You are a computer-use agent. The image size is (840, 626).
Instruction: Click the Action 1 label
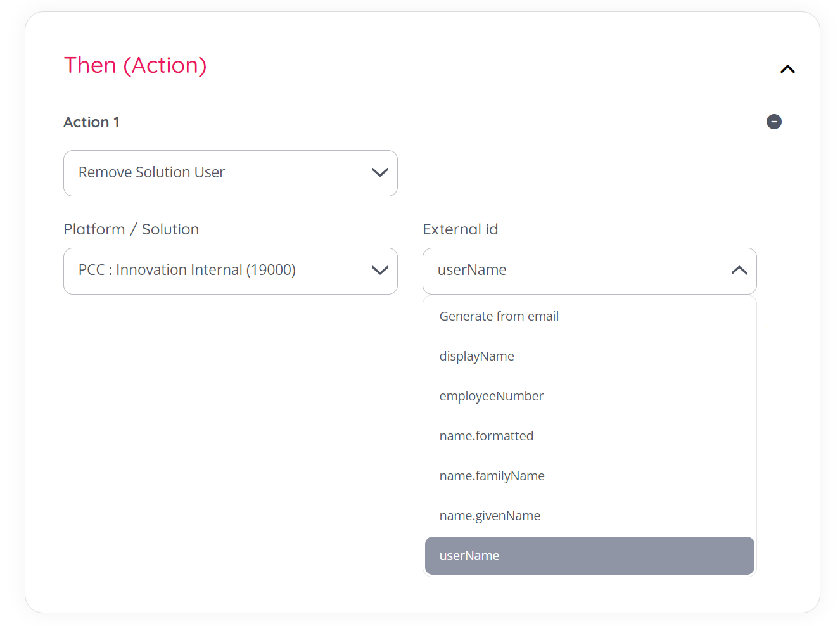click(92, 122)
